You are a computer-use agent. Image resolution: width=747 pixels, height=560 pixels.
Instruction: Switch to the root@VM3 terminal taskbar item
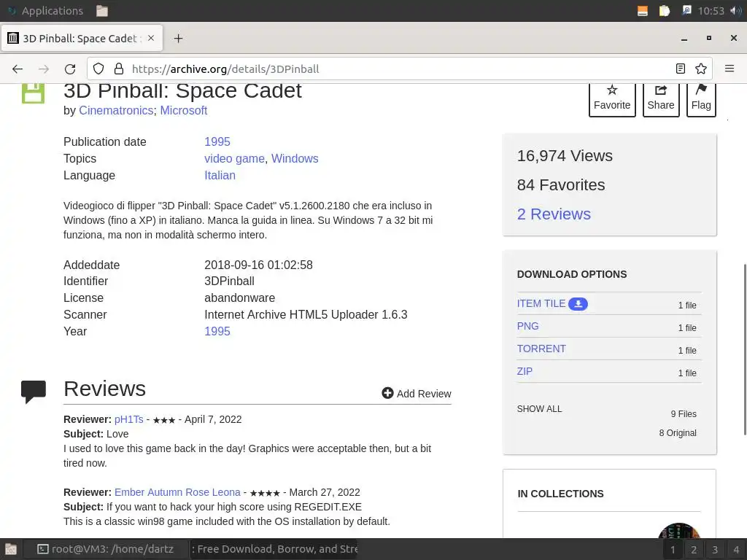[106, 549]
